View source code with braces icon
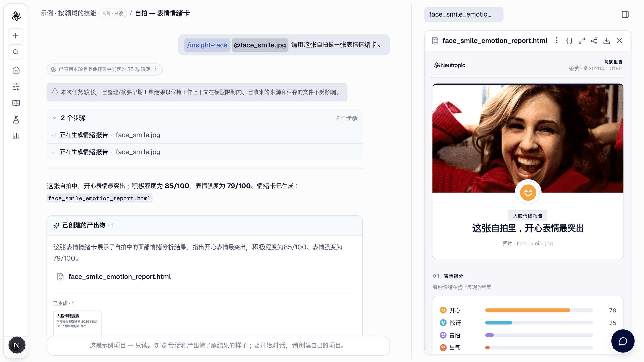The width and height of the screenshot is (644, 362). 569,40
